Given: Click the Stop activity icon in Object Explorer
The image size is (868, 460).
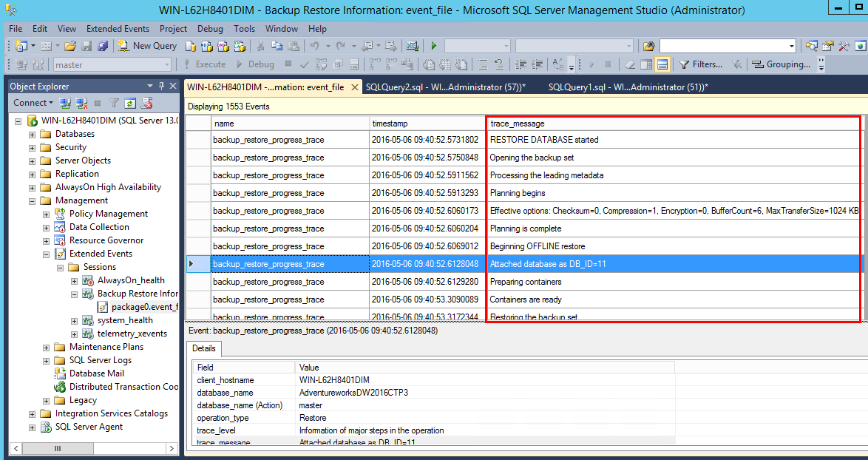Looking at the screenshot, I should [x=98, y=103].
